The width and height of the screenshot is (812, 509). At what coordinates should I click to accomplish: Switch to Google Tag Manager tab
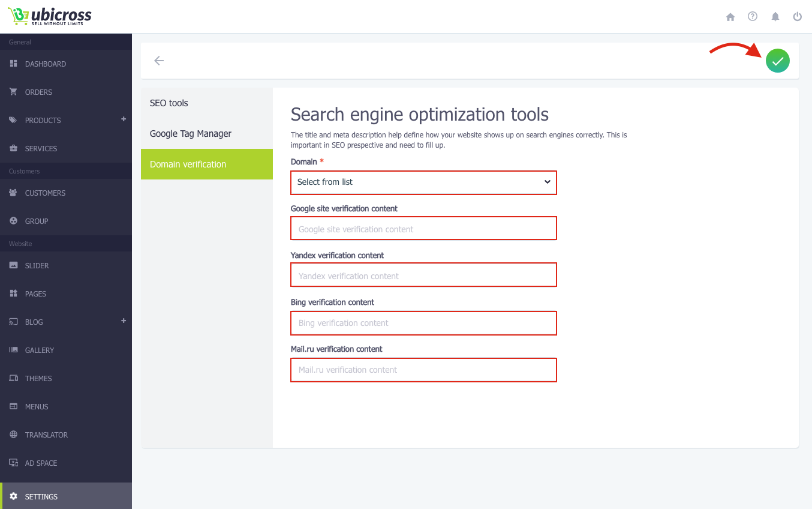(207, 134)
